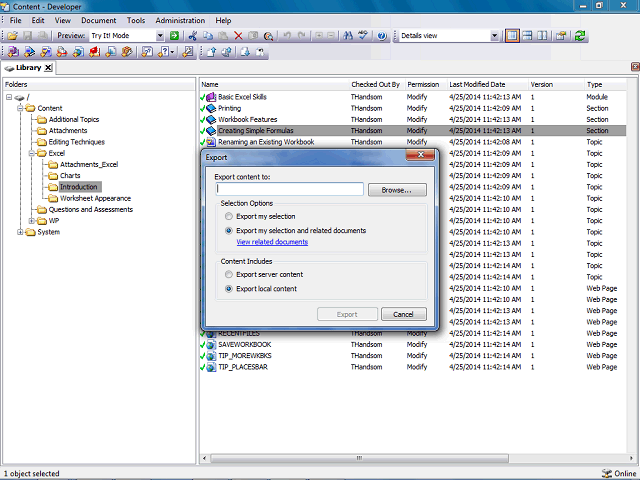Close the Export dialog

(420, 154)
